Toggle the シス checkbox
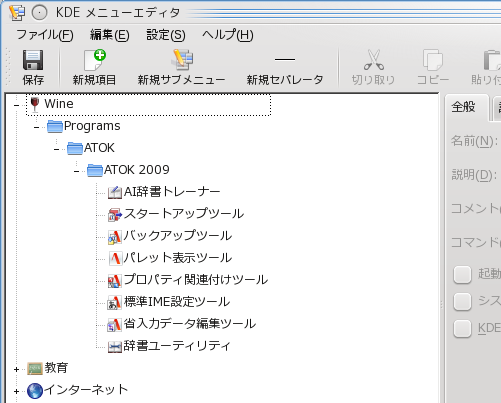This screenshot has height=403, width=501. [x=462, y=302]
